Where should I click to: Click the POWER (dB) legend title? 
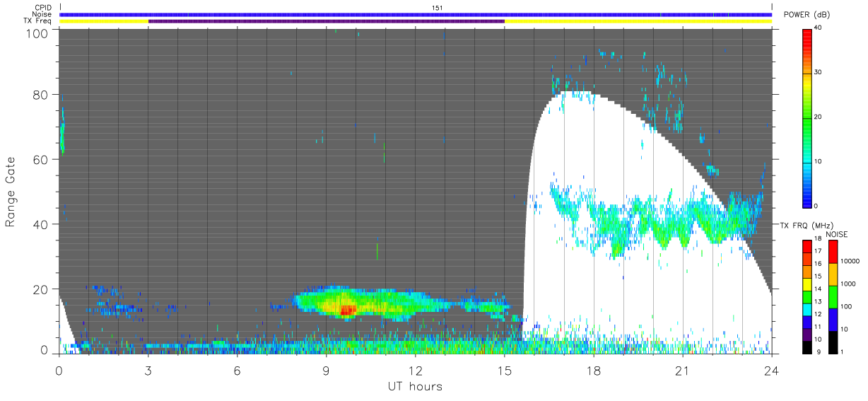pos(807,15)
